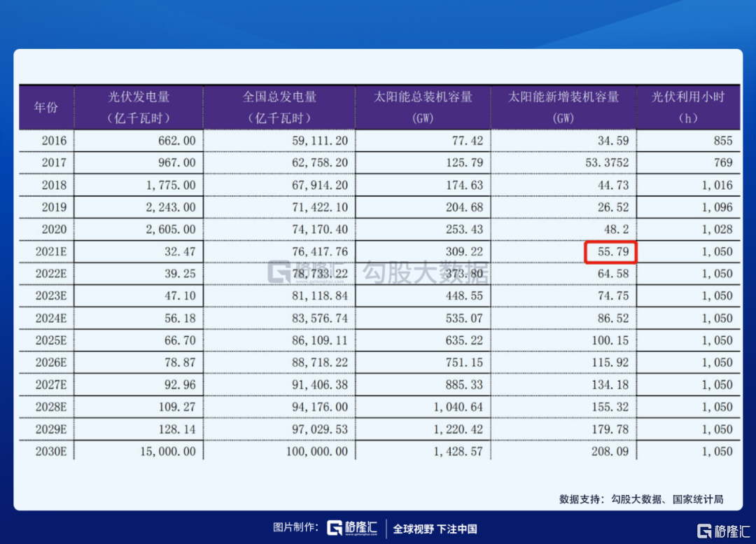Screen dimensions: 756x544
Task: Click the 数据支持 source credit line
Action: 641,499
